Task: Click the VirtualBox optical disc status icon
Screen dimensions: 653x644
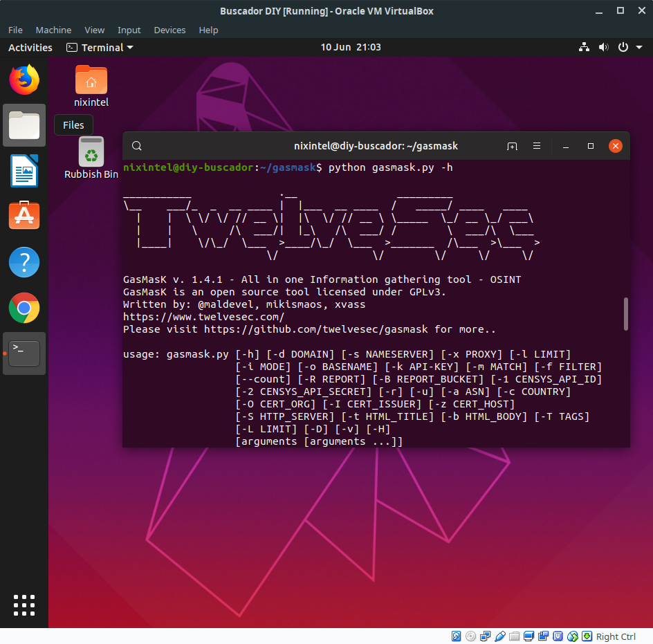Action: [x=470, y=636]
